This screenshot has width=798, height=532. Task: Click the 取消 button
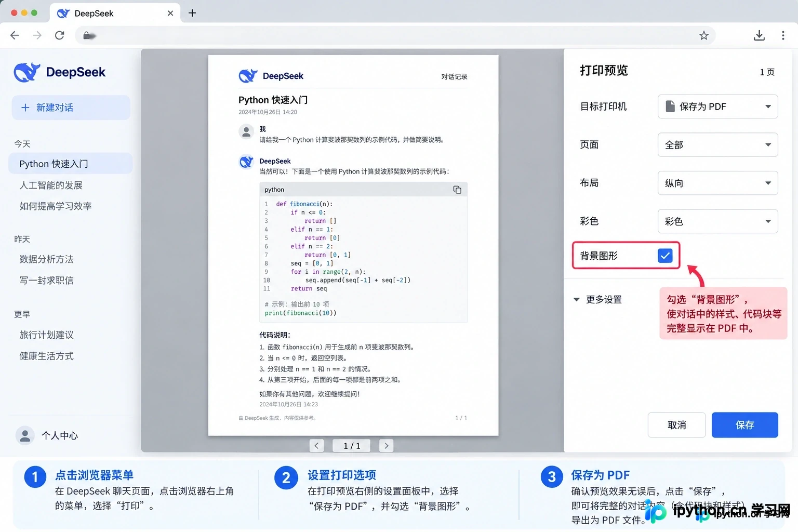click(x=676, y=425)
